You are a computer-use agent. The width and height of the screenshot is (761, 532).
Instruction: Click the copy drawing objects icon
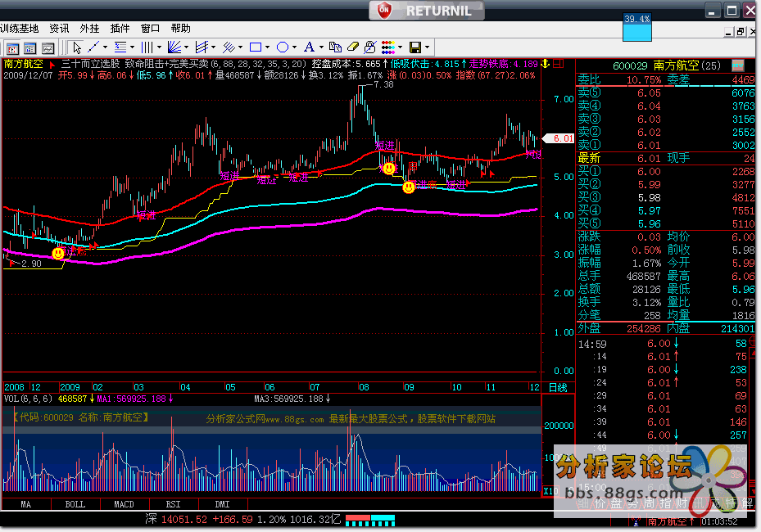[x=335, y=47]
